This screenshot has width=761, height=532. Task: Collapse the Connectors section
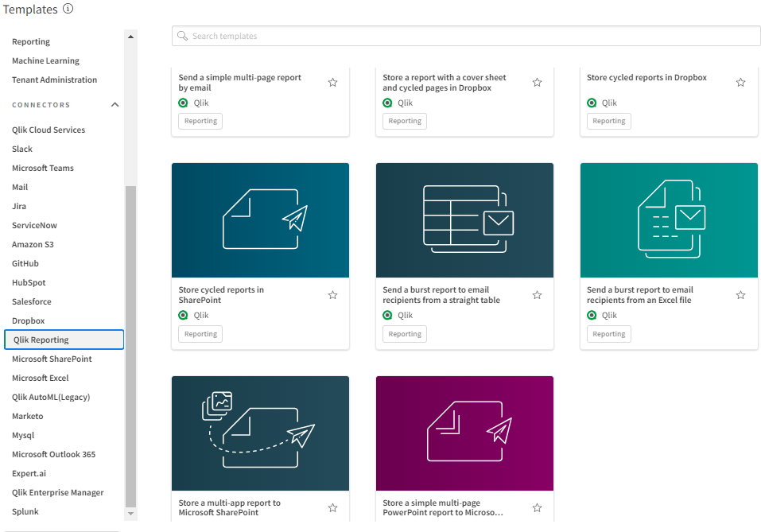(x=114, y=104)
